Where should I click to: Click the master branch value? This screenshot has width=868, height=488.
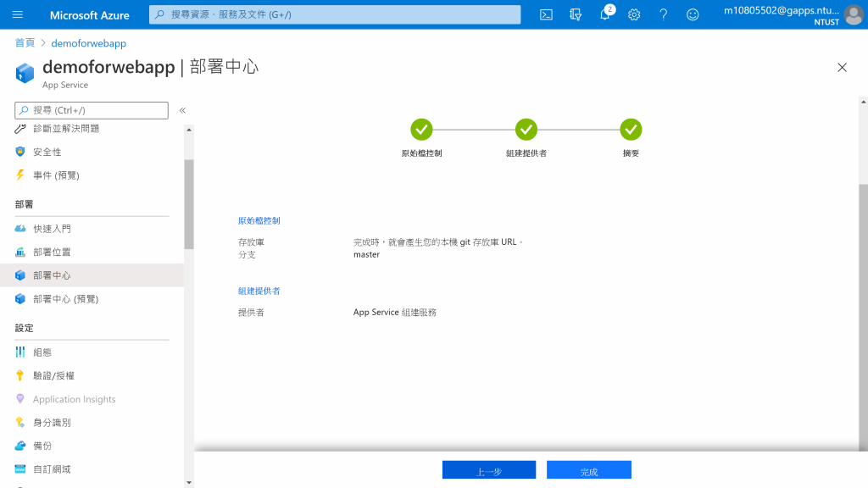[366, 254]
